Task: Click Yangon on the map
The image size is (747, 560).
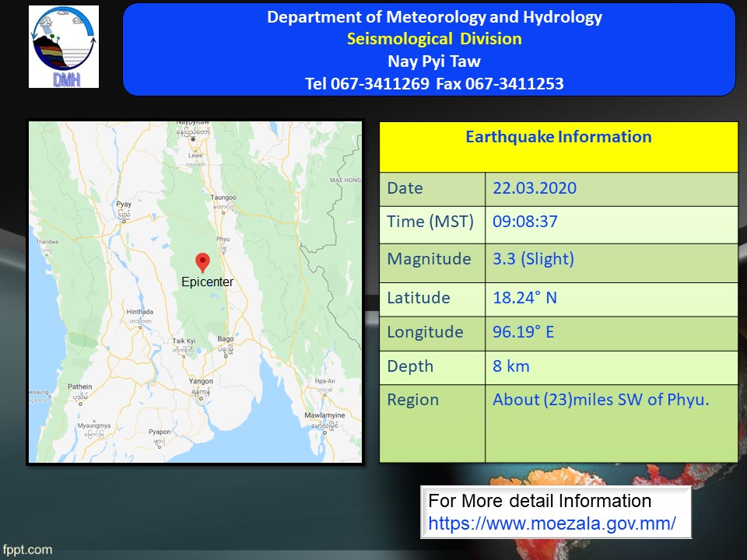Action: click(201, 381)
